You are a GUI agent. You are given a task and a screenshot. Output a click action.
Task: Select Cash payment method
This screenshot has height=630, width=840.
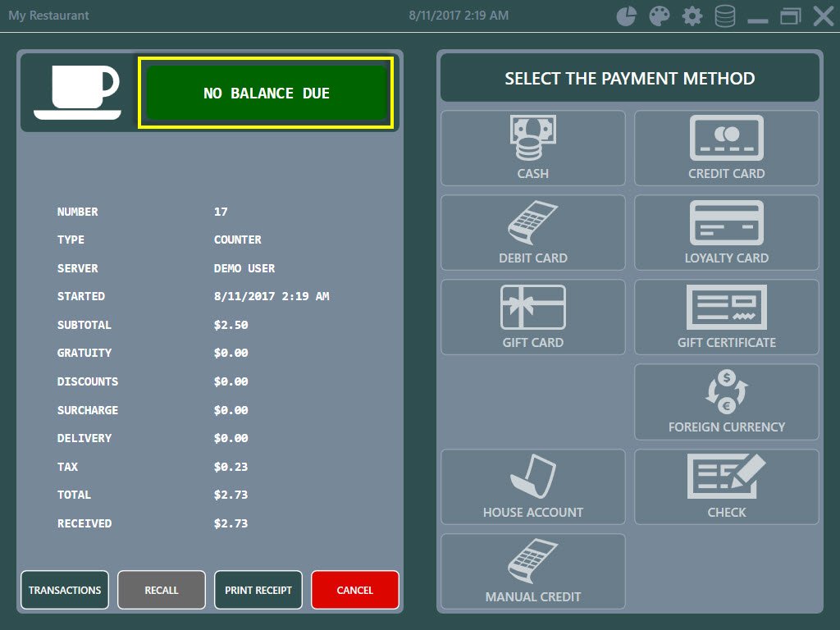(533, 148)
